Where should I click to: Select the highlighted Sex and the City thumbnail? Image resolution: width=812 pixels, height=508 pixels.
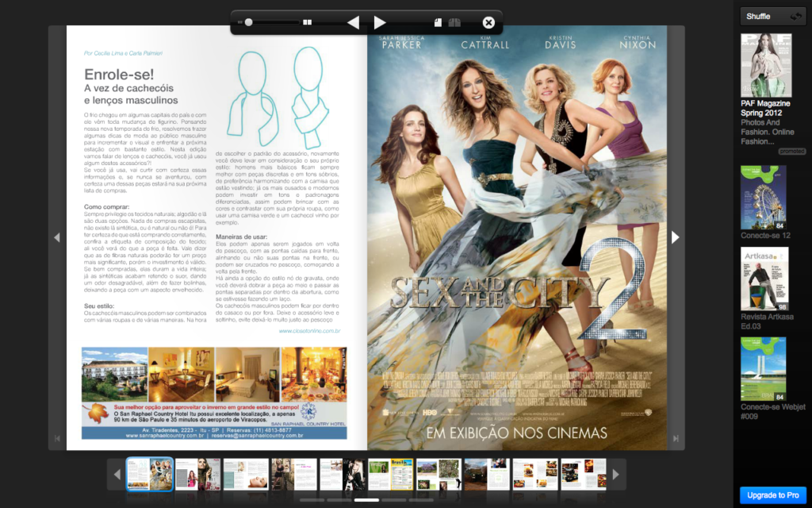coord(150,474)
